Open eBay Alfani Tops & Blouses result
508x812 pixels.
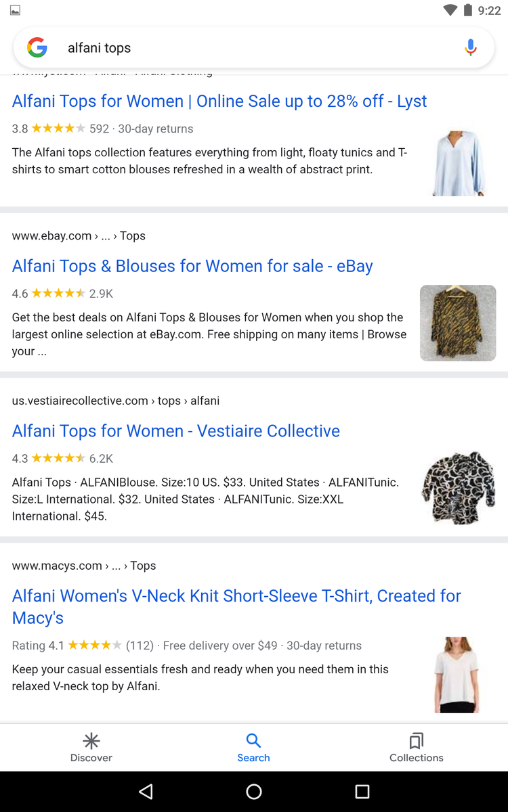tap(192, 267)
